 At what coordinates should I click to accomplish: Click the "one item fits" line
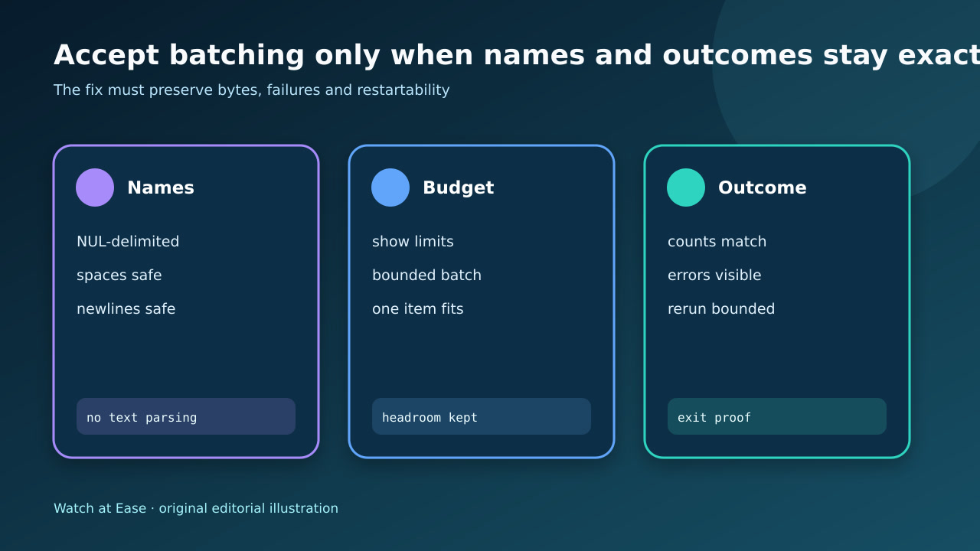pyautogui.click(x=418, y=309)
